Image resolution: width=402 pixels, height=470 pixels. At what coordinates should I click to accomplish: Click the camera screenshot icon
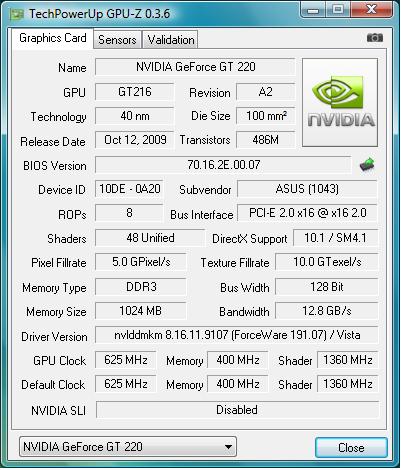[x=375, y=38]
